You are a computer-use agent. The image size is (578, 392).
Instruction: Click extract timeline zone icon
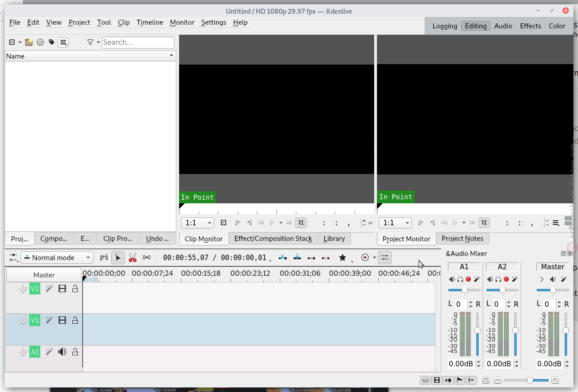tap(311, 257)
